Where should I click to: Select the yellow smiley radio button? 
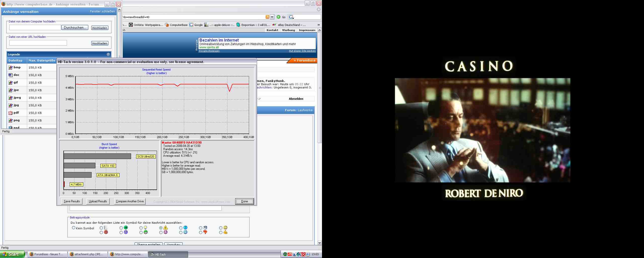pyautogui.click(x=221, y=228)
